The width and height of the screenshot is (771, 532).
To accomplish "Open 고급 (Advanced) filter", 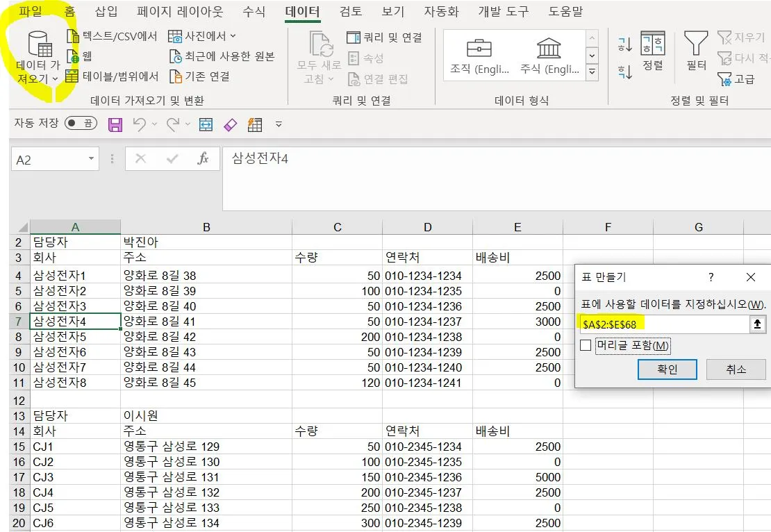I will click(x=736, y=78).
